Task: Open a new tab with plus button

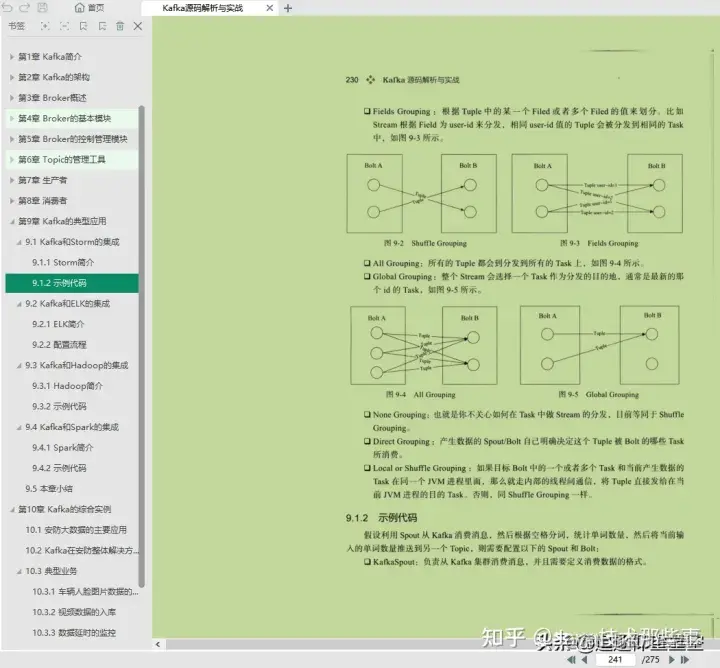Action: point(288,8)
